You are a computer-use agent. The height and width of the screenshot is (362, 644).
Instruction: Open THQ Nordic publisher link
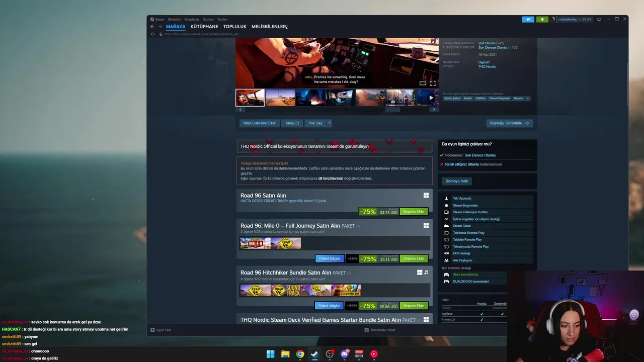coord(487,67)
